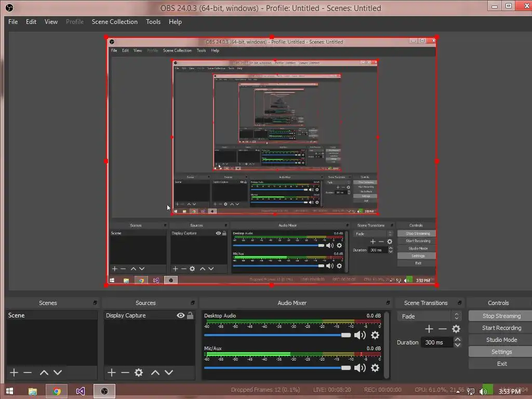Move scene up in Scenes panel
532x399 pixels.
[x=44, y=373]
